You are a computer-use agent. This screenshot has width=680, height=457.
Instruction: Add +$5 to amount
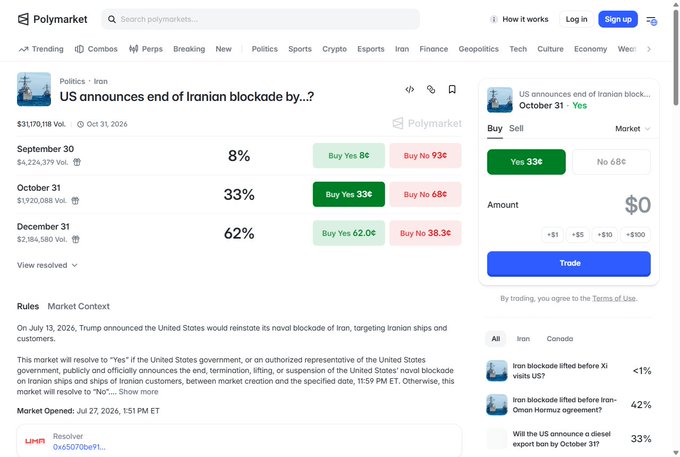578,235
